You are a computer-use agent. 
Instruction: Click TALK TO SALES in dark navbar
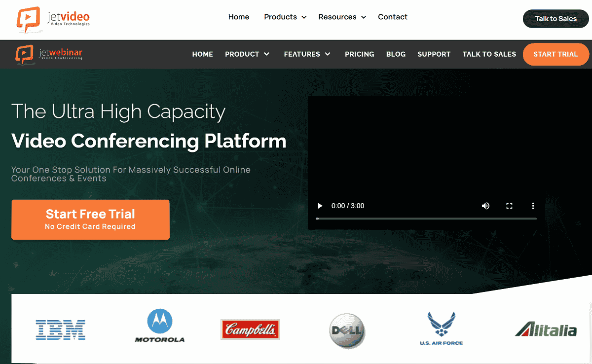[489, 54]
